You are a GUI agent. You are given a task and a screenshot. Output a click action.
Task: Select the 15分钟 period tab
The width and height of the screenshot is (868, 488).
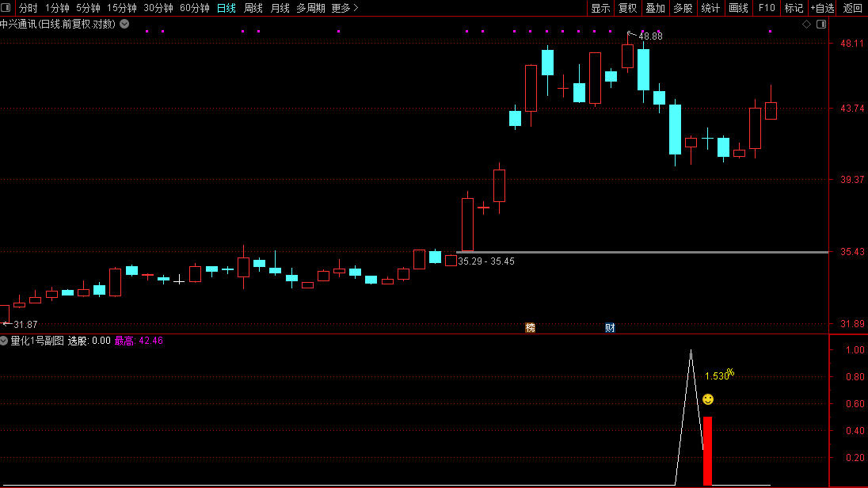[x=122, y=8]
